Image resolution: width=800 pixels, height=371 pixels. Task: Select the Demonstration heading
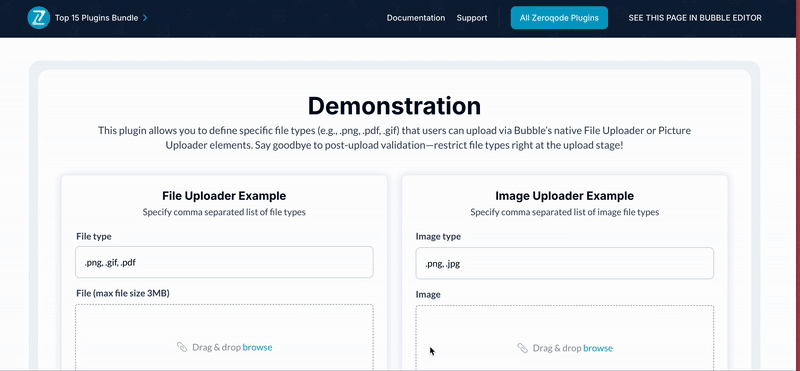pyautogui.click(x=394, y=106)
